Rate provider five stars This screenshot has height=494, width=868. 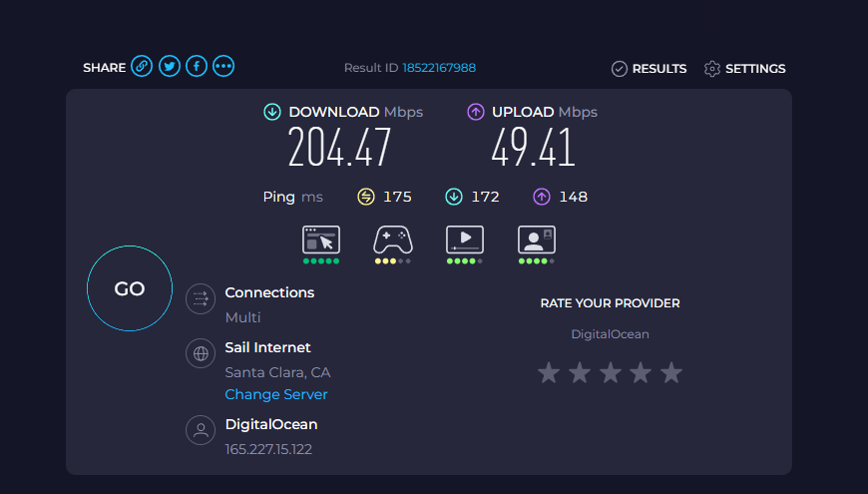click(x=671, y=372)
